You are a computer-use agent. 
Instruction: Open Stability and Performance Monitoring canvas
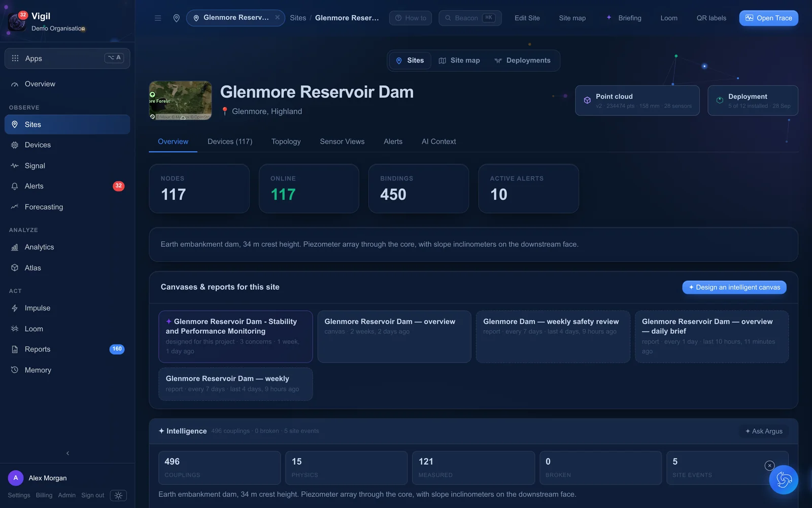tap(235, 336)
